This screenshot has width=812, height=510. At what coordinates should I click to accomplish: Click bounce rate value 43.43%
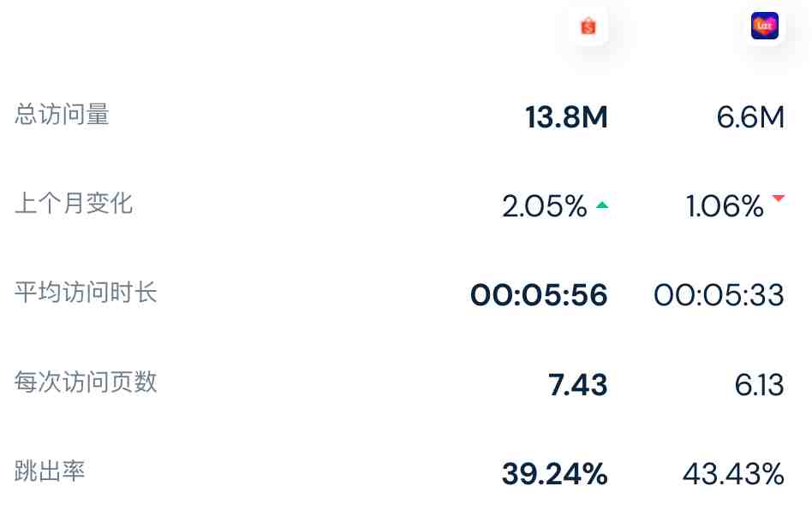[733, 474]
